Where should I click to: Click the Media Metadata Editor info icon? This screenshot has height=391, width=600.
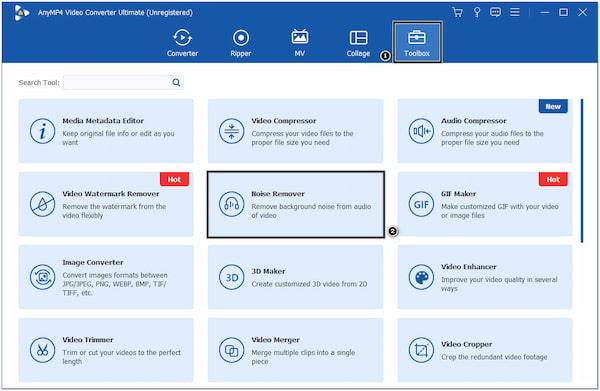[x=42, y=131]
